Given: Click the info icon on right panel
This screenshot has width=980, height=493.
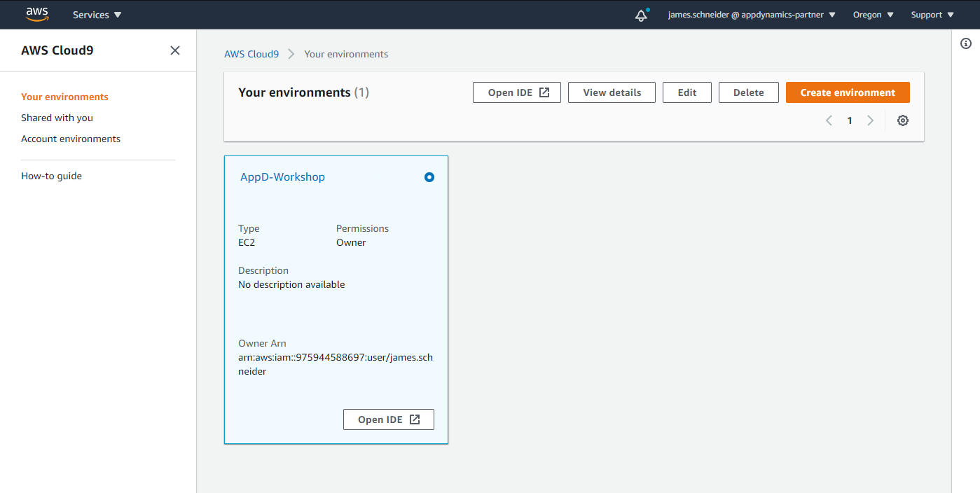Looking at the screenshot, I should (966, 43).
